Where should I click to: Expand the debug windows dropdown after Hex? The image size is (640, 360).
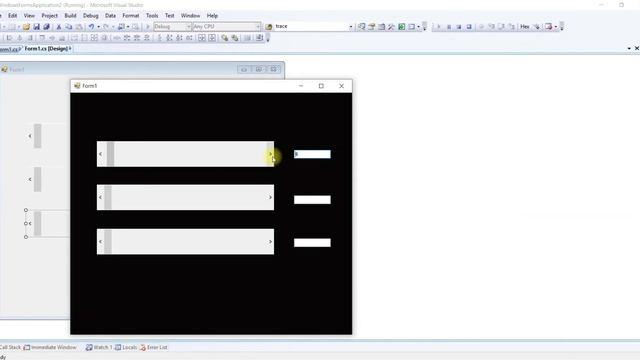pos(556,27)
